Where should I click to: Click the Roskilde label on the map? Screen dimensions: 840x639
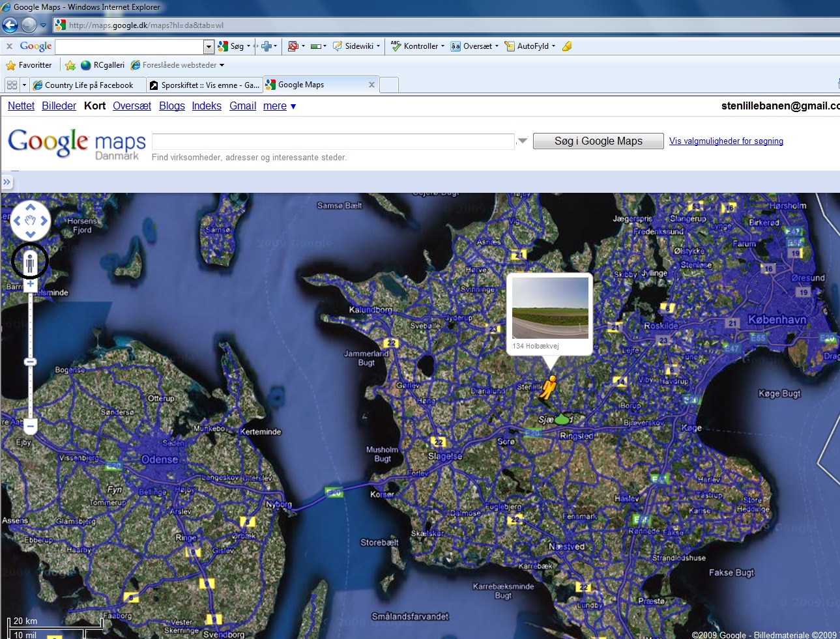661,326
